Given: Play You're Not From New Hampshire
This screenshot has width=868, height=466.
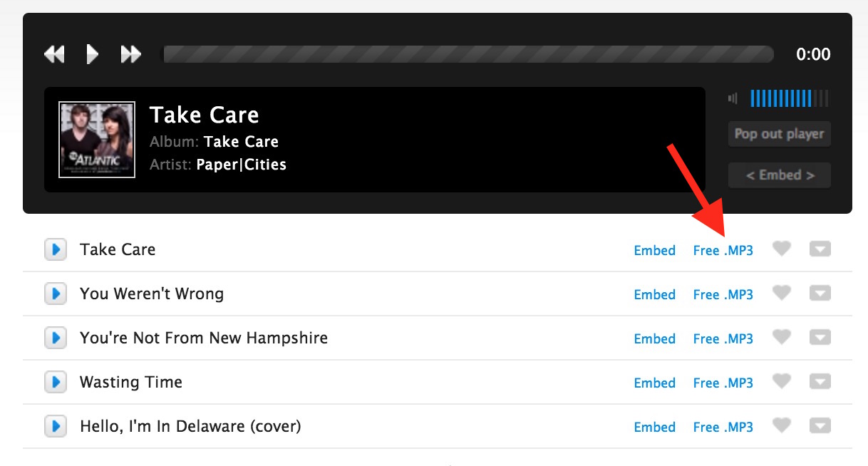Looking at the screenshot, I should click(x=55, y=338).
